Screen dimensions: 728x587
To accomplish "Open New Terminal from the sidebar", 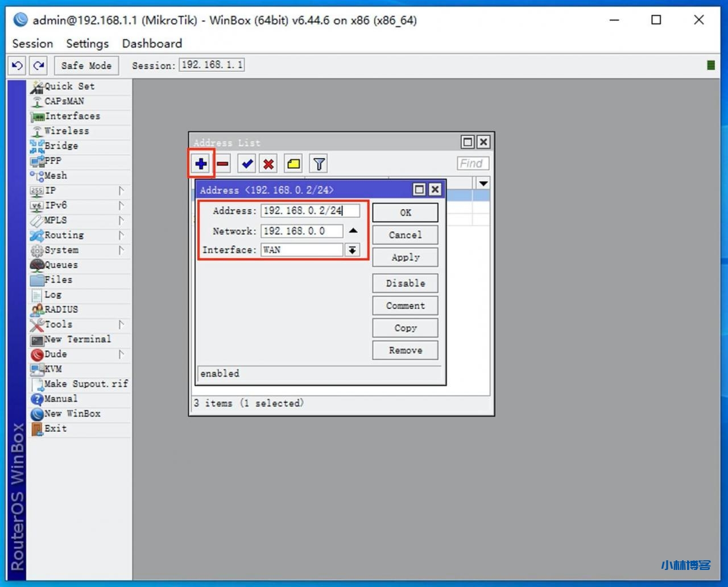I will click(x=77, y=340).
